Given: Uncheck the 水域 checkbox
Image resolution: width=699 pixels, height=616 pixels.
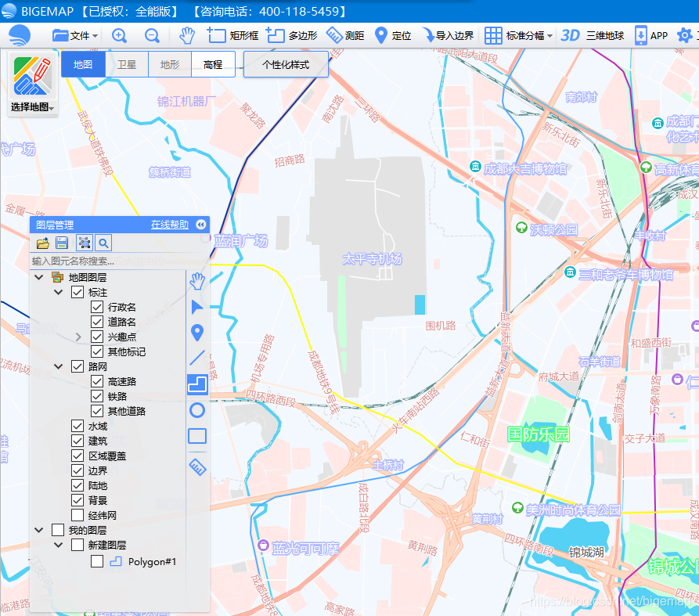Looking at the screenshot, I should coord(77,426).
